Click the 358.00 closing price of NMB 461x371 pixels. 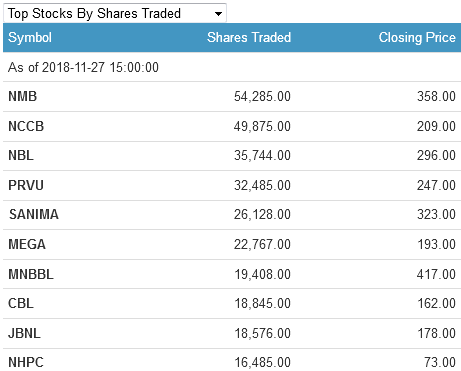click(x=436, y=96)
